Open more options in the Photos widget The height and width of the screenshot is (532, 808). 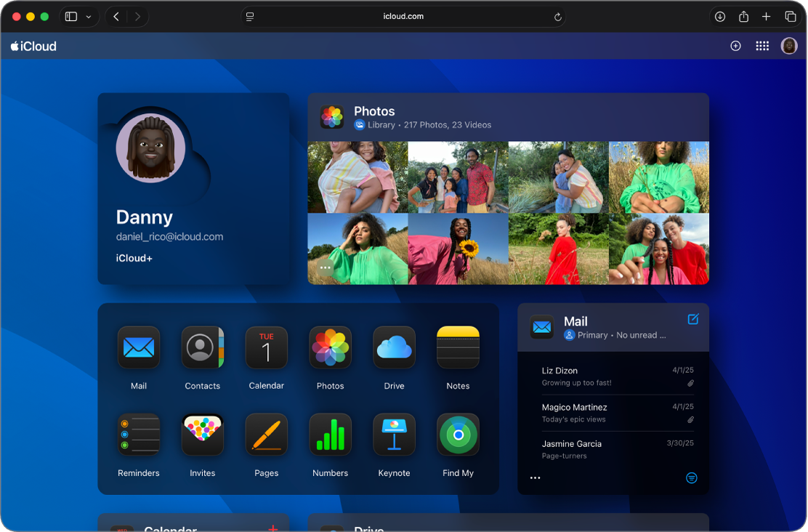click(x=325, y=267)
